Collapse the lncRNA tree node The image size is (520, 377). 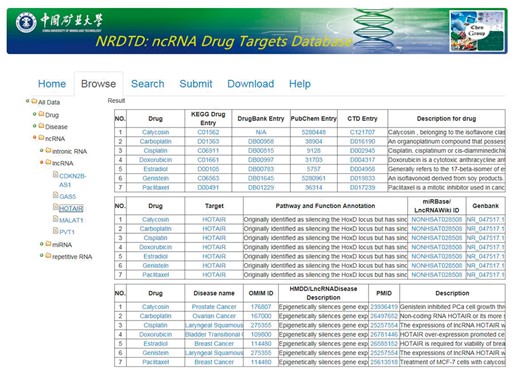click(x=41, y=162)
